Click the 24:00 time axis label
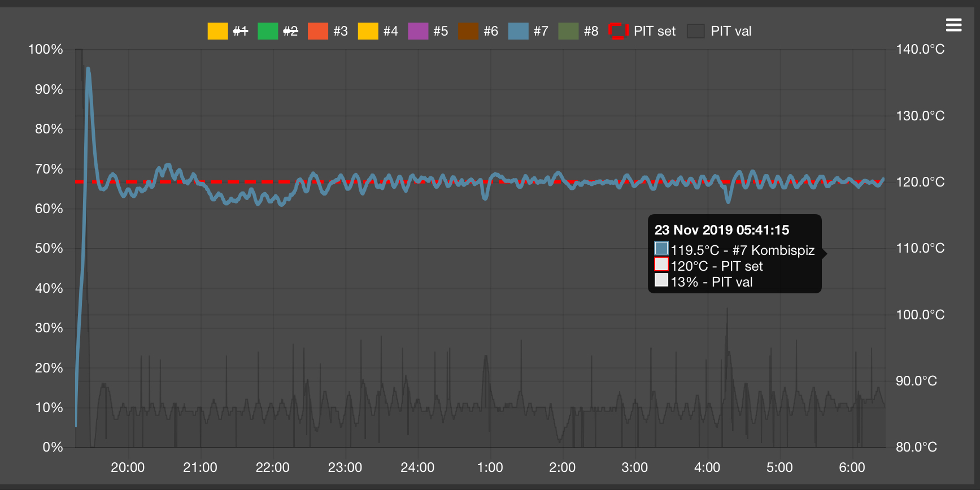Image resolution: width=980 pixels, height=490 pixels. tap(417, 467)
